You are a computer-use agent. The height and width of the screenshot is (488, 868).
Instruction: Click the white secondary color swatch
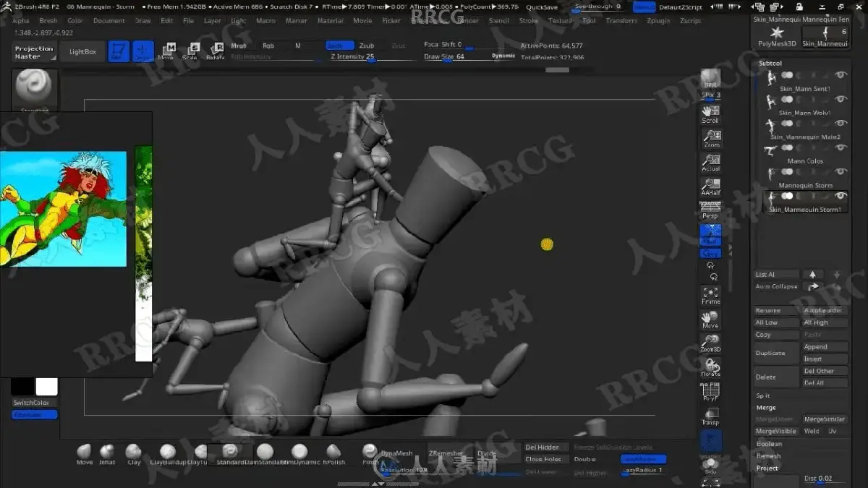pyautogui.click(x=46, y=387)
